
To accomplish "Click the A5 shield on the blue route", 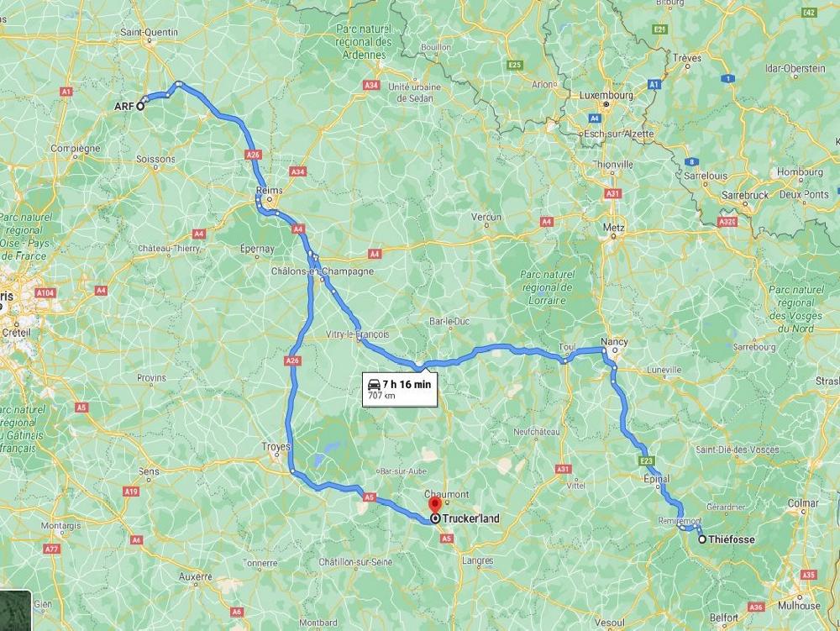I will click(369, 497).
